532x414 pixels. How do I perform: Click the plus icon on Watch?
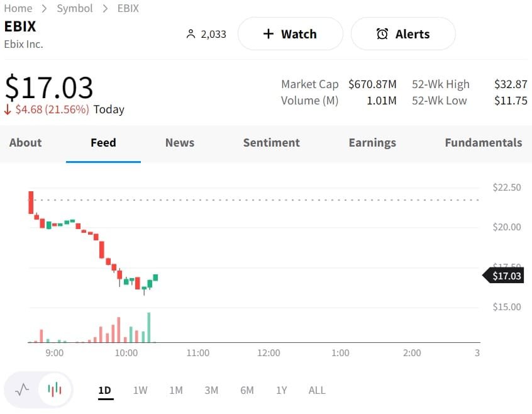click(x=269, y=34)
